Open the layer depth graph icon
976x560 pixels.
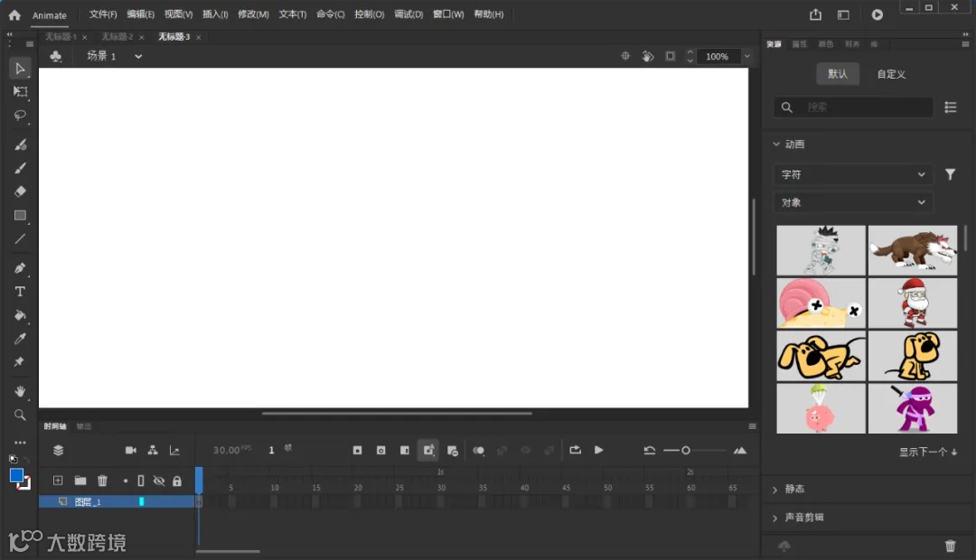point(174,451)
